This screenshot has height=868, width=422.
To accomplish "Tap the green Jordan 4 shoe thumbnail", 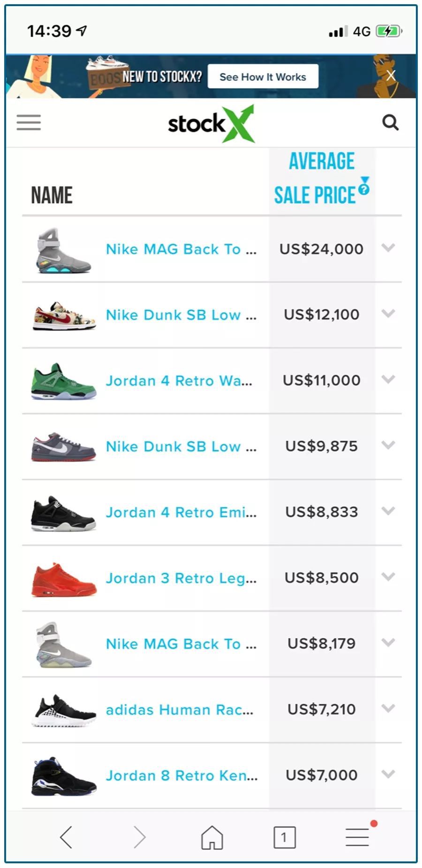I will (x=64, y=381).
